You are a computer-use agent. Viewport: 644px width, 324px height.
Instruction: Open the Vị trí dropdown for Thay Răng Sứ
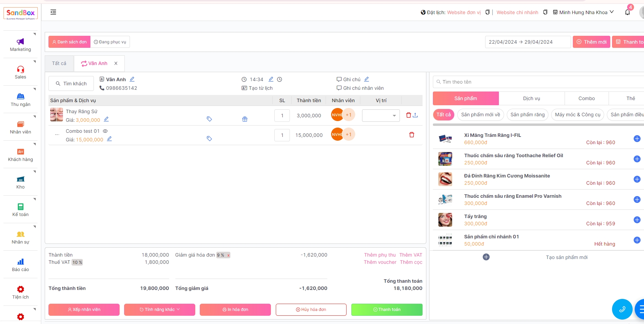coord(381,116)
